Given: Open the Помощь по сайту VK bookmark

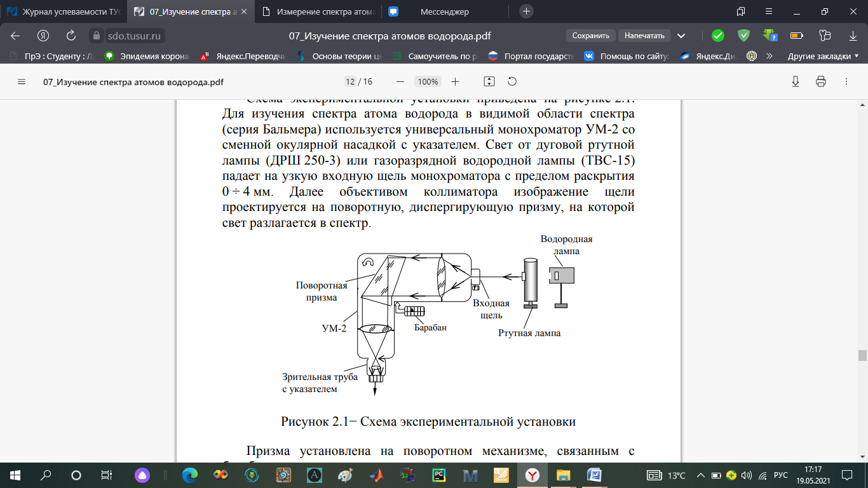Looking at the screenshot, I should [627, 56].
